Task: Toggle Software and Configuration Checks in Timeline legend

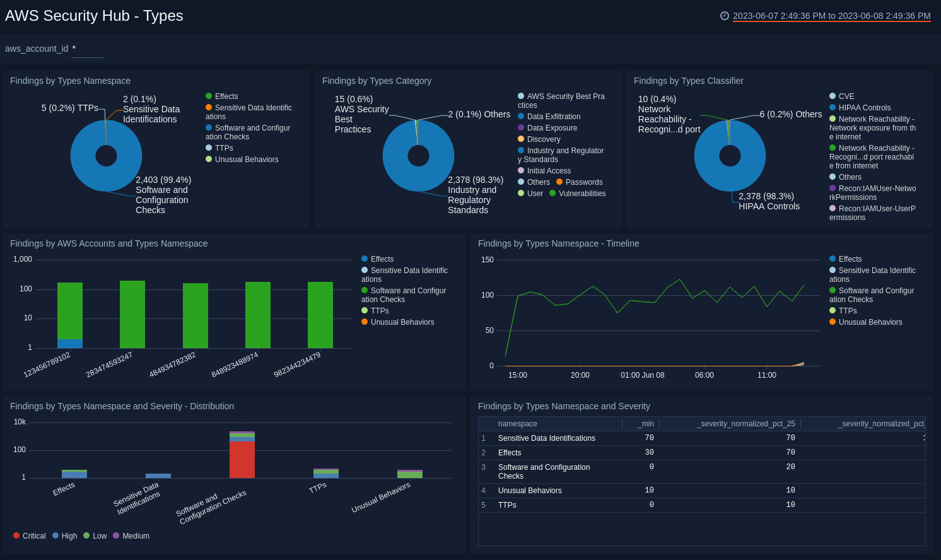Action: (872, 295)
